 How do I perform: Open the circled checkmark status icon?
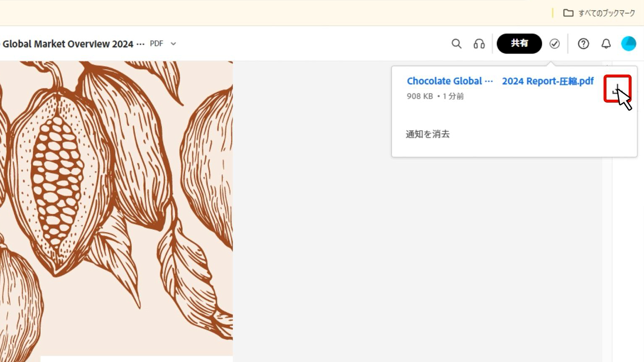coord(555,44)
